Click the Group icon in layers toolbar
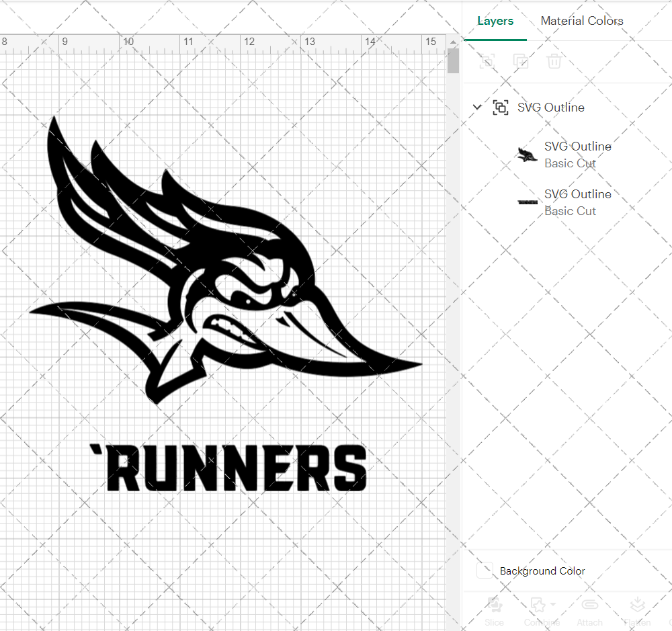The width and height of the screenshot is (672, 631). [487, 61]
